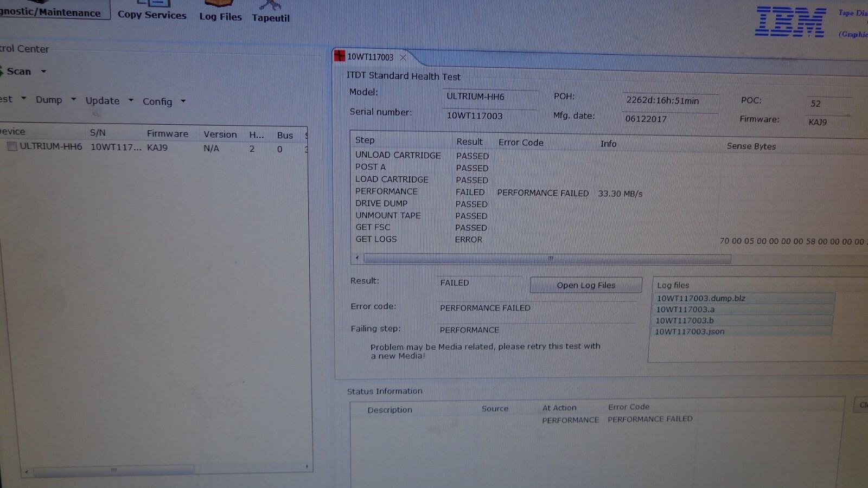Select log file 10WT117003.b
The image size is (868, 488).
(x=742, y=320)
